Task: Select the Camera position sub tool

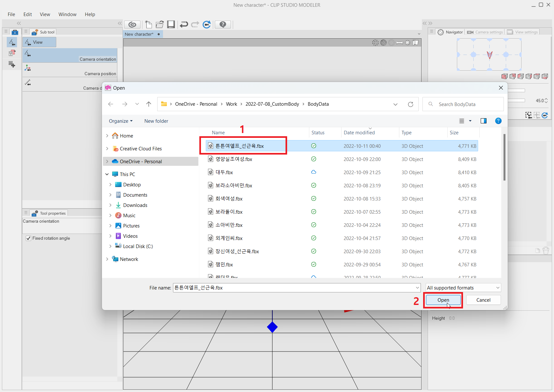Action: click(70, 70)
